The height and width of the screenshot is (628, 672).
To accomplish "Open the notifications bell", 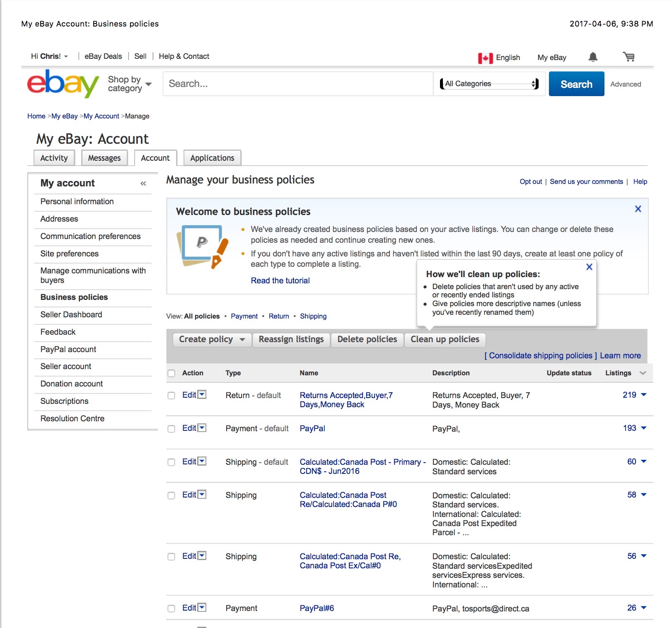I will (593, 57).
